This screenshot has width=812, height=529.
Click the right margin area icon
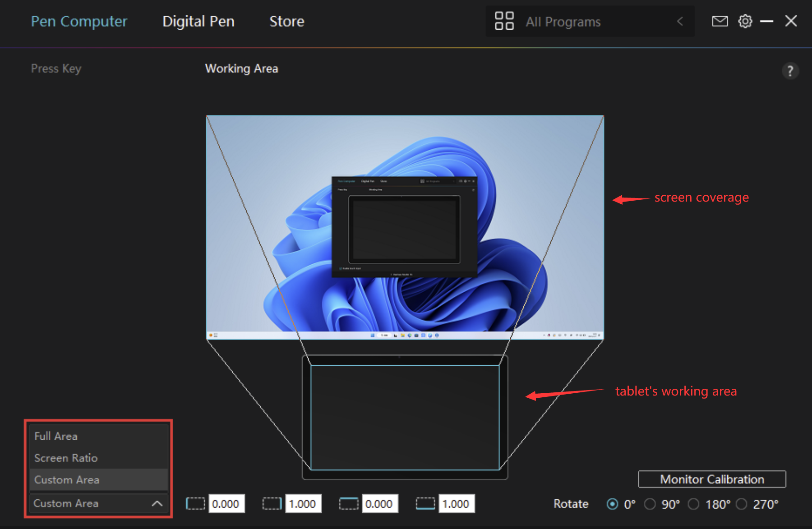272,503
